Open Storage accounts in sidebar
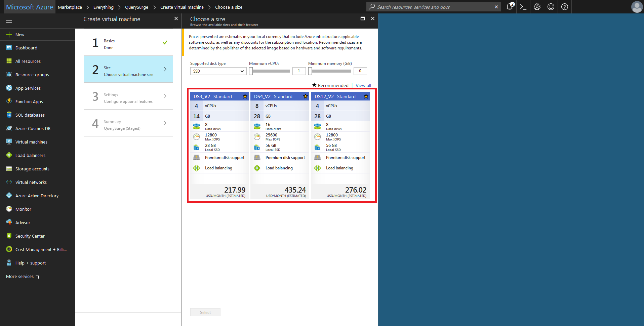Viewport: 644px width, 326px height. 32,169
